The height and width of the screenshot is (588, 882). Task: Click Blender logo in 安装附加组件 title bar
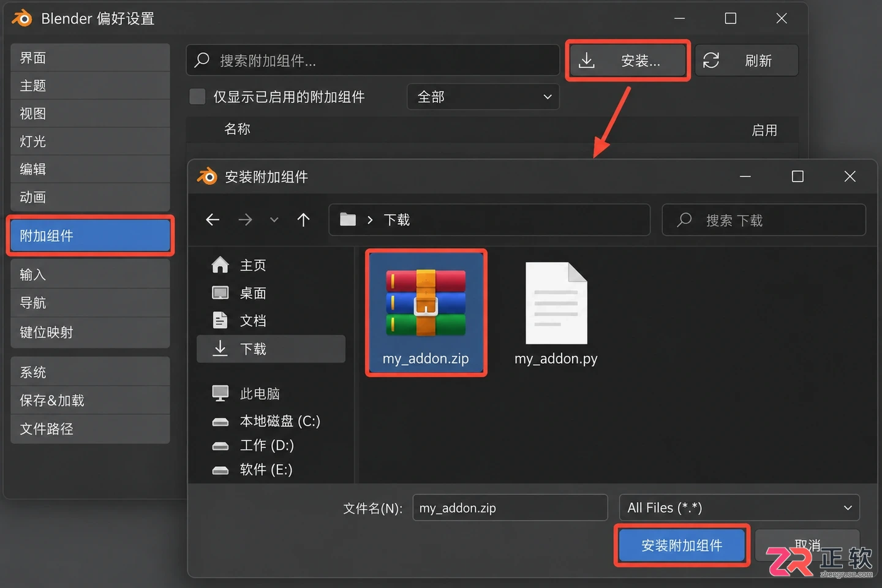pyautogui.click(x=207, y=176)
